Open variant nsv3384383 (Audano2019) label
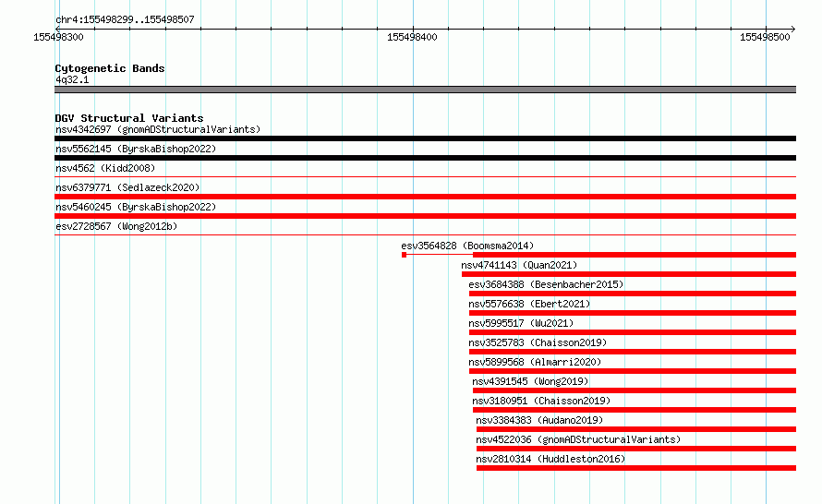822x504 pixels. 539,420
